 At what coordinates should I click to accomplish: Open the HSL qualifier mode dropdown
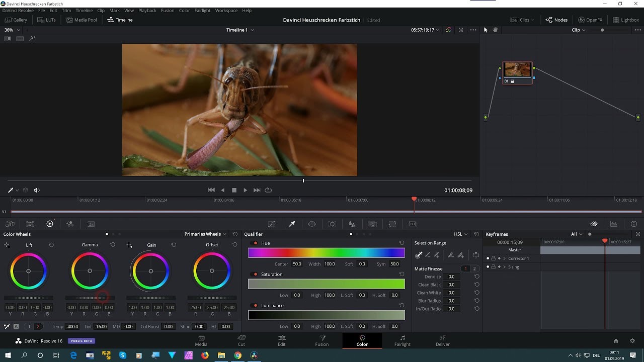[461, 234]
